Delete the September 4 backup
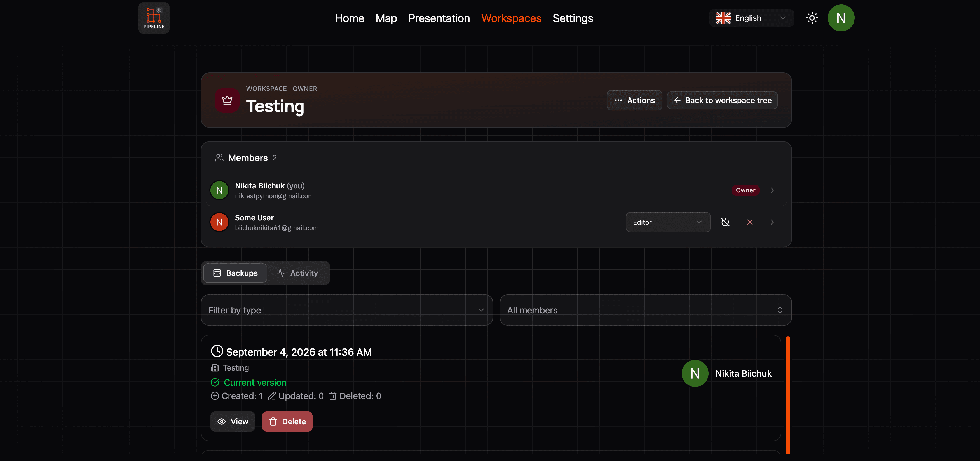The image size is (980, 461). [x=287, y=422]
